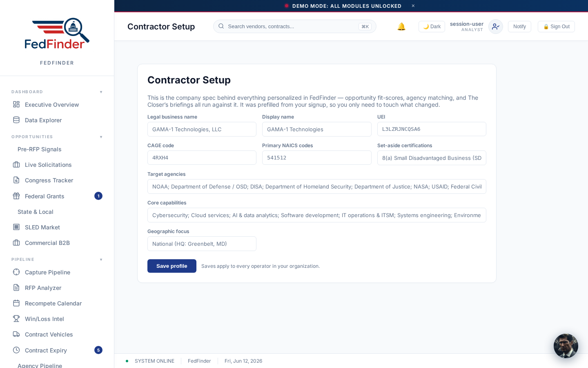Click the Federal Grants badge showing 1

click(98, 196)
